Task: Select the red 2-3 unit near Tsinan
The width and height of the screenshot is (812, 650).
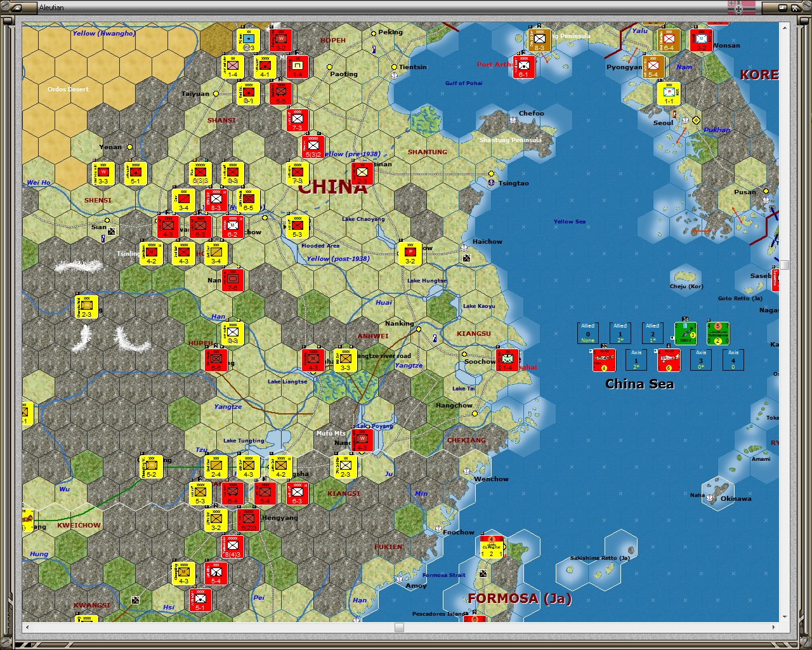Action: coord(362,173)
